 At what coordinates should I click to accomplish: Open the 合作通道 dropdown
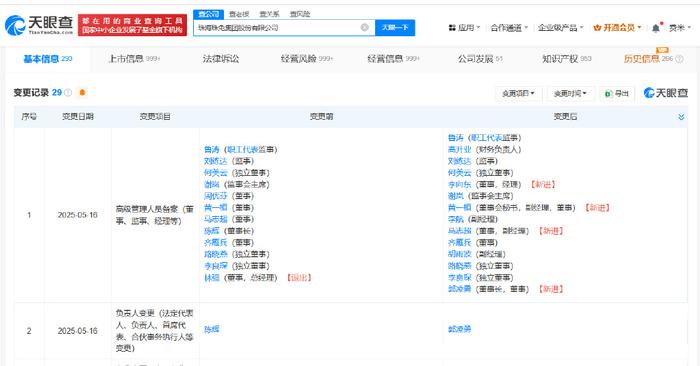pyautogui.click(x=509, y=28)
